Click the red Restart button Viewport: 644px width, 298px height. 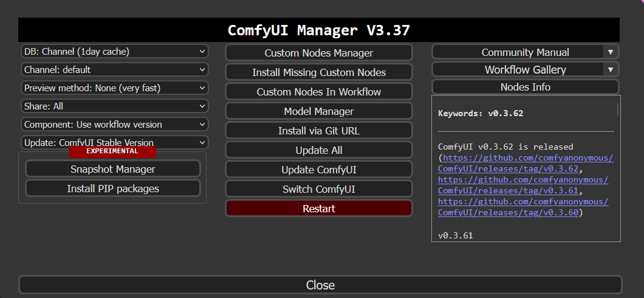[x=319, y=209]
